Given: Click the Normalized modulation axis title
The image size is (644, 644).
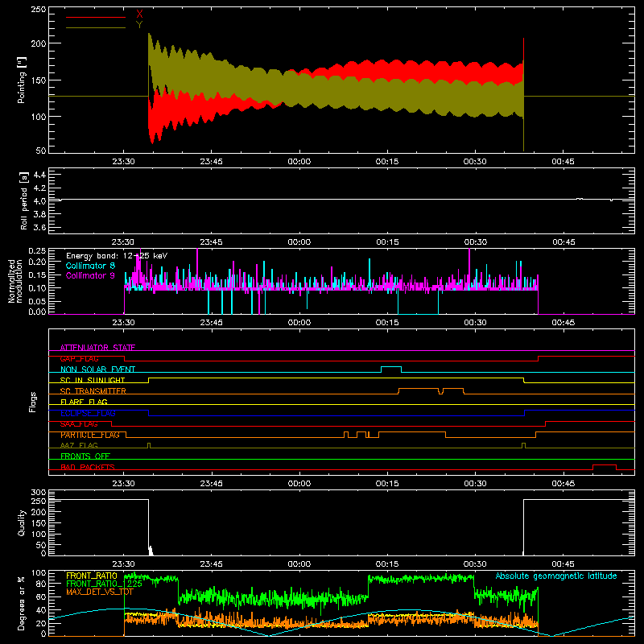Looking at the screenshot, I should (15, 281).
